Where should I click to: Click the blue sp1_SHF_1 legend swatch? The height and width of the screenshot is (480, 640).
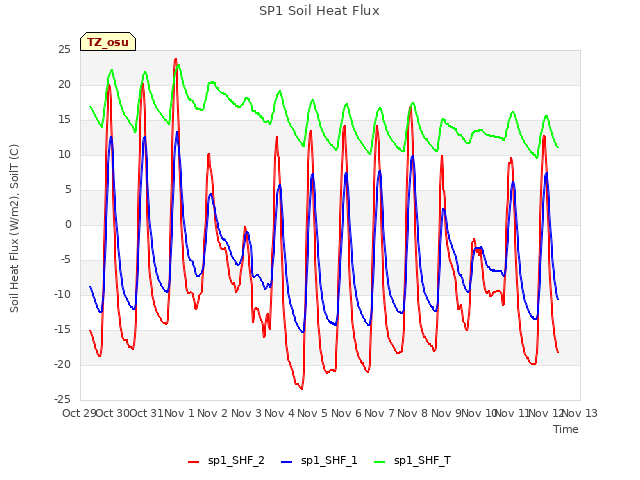tap(287, 462)
